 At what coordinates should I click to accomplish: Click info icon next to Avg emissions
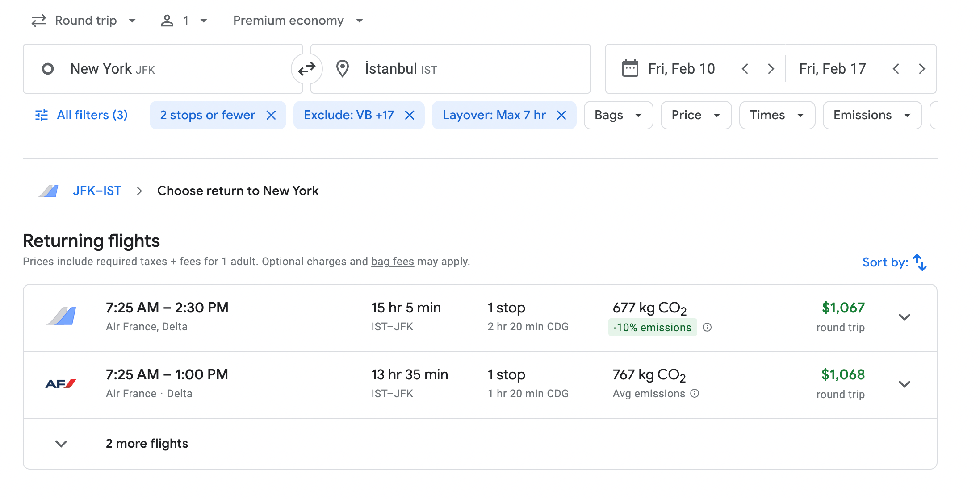(x=695, y=394)
